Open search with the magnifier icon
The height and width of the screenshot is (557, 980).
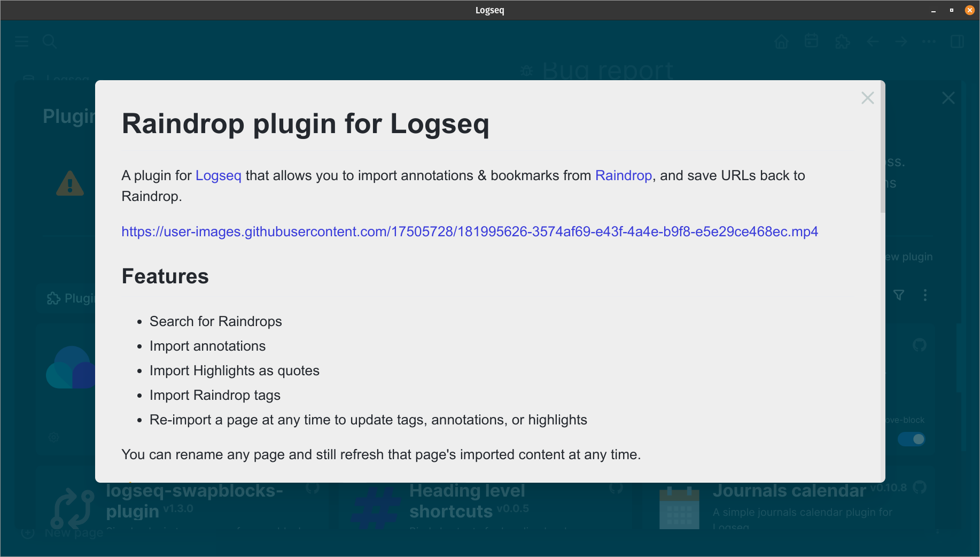tap(50, 41)
